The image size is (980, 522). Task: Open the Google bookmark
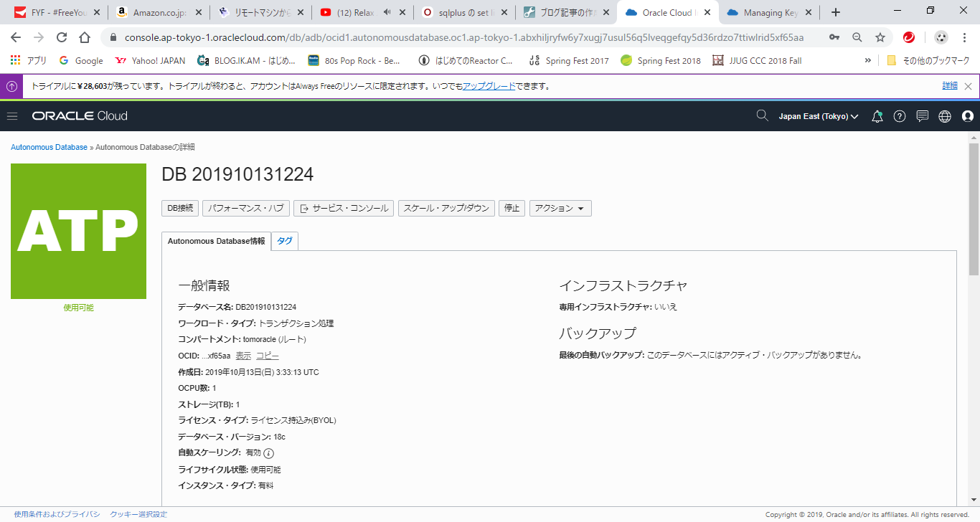click(81, 61)
